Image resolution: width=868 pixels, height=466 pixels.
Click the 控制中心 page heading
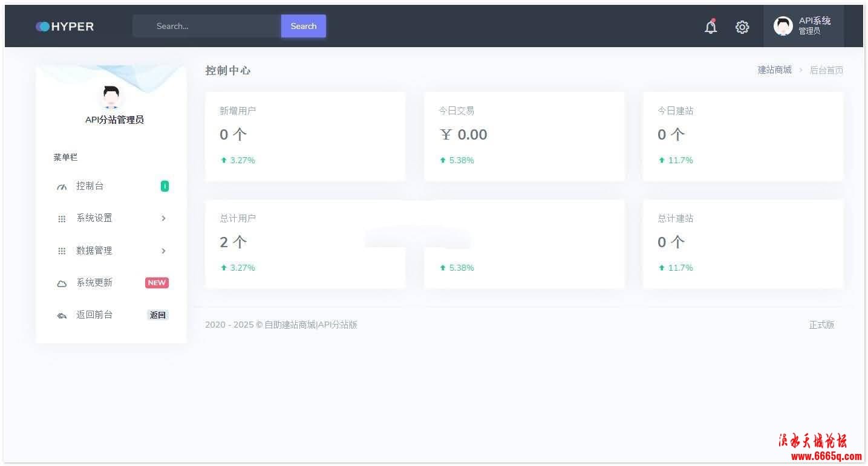[x=228, y=71]
